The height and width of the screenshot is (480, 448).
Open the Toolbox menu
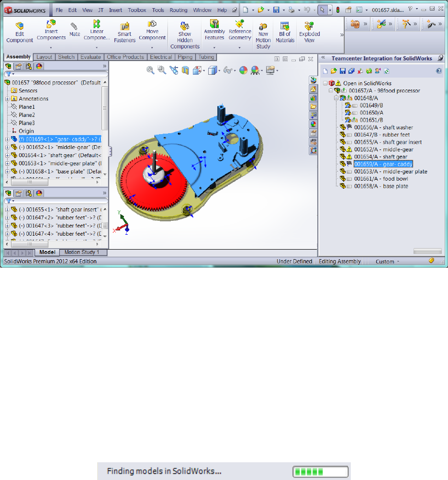coord(137,10)
